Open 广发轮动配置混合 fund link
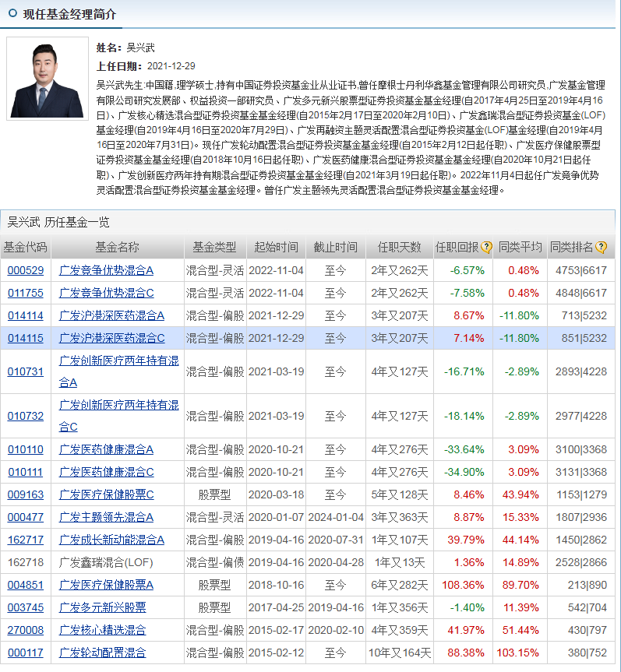This screenshot has height=672, width=621. pos(103,653)
